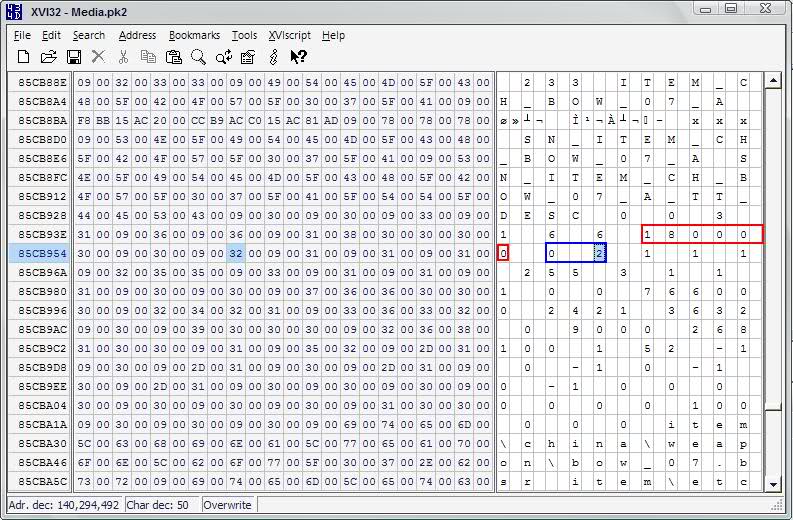This screenshot has height=520, width=793.
Task: Click the Overwrite mode status indicator
Action: point(227,505)
